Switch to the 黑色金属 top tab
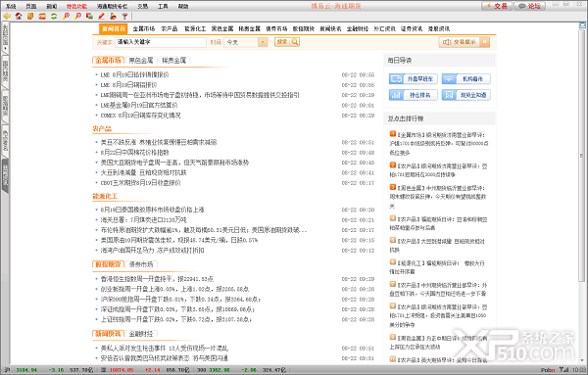This screenshot has width=588, height=375. [222, 28]
